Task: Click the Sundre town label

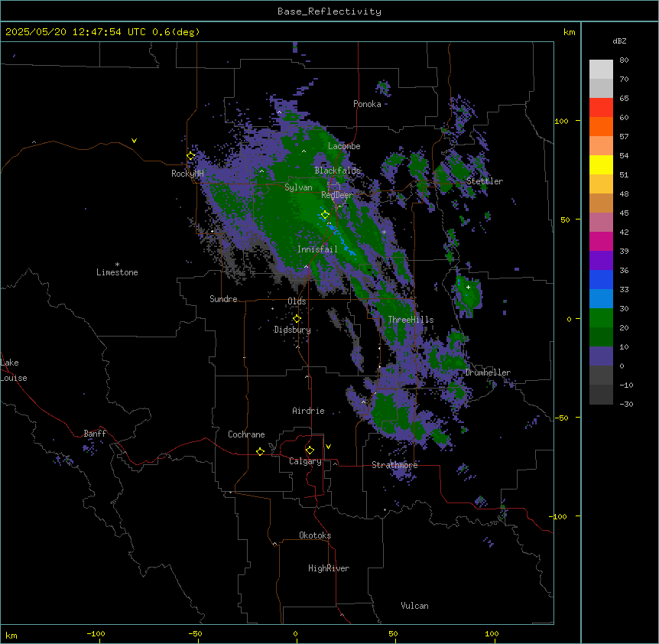Action: click(x=223, y=299)
